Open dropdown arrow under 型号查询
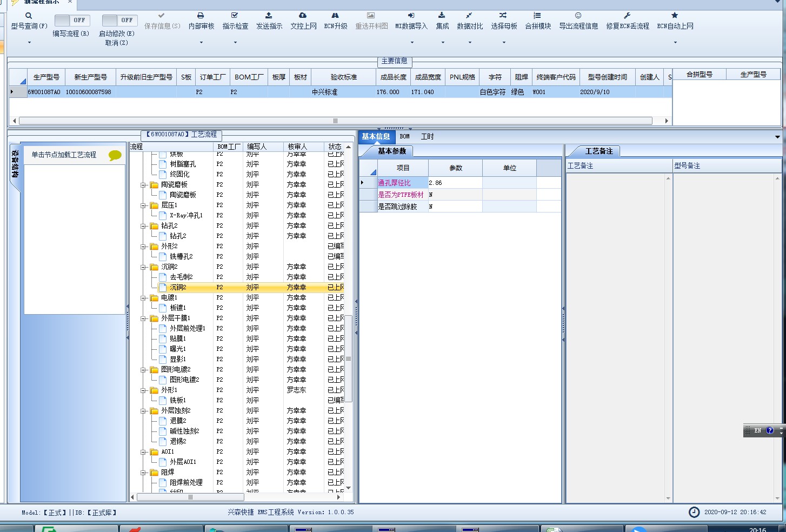The image size is (786, 532). (29, 42)
